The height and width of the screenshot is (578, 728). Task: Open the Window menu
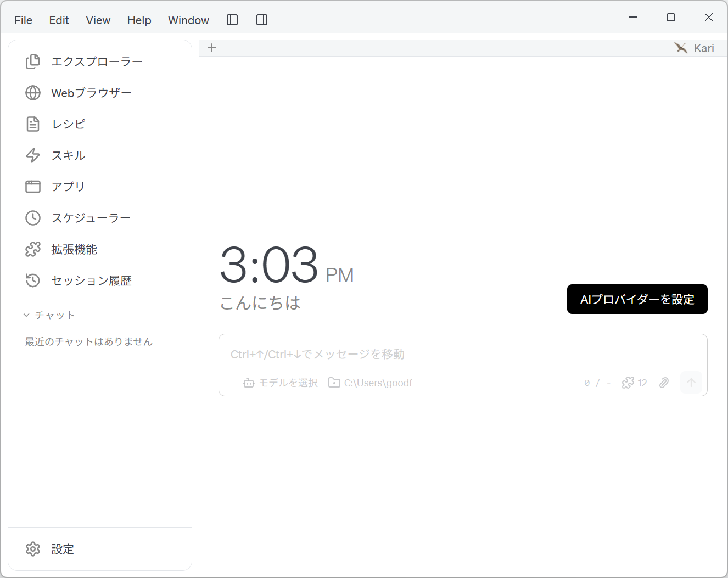click(x=188, y=20)
